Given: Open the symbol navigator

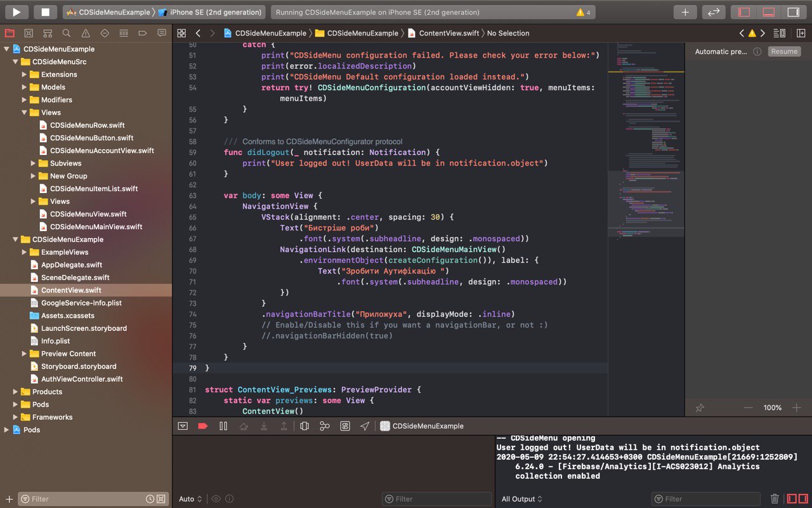Looking at the screenshot, I should pos(48,33).
